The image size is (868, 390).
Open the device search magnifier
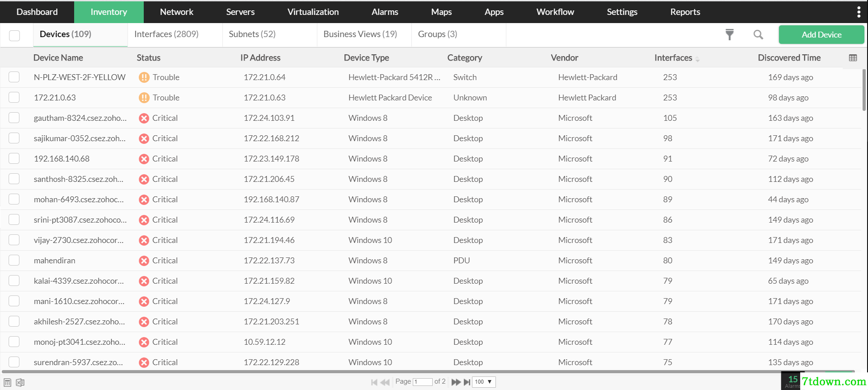coord(758,34)
